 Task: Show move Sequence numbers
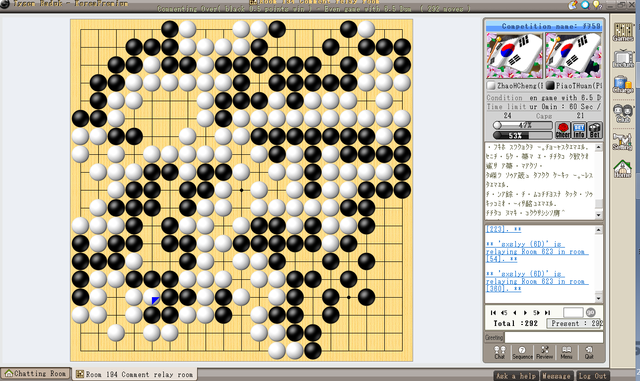point(522,352)
